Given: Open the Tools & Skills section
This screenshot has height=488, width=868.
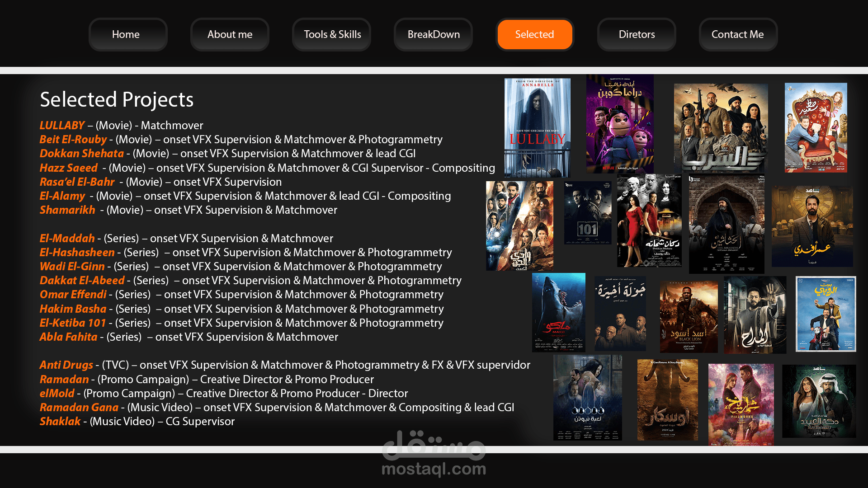Looking at the screenshot, I should click(x=332, y=34).
